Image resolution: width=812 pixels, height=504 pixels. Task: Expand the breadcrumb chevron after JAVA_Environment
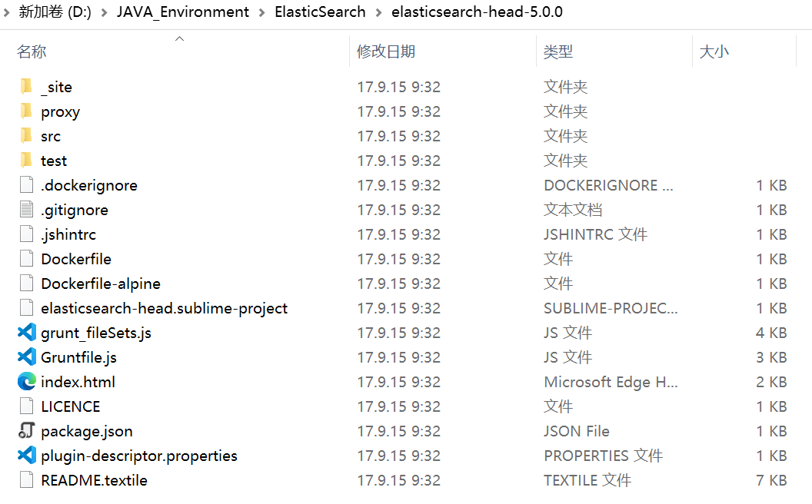pyautogui.click(x=262, y=12)
